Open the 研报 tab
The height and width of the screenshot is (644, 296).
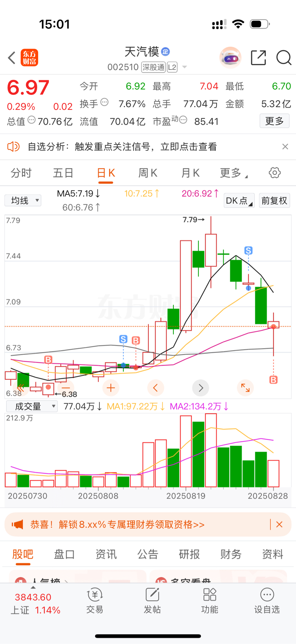(x=189, y=554)
